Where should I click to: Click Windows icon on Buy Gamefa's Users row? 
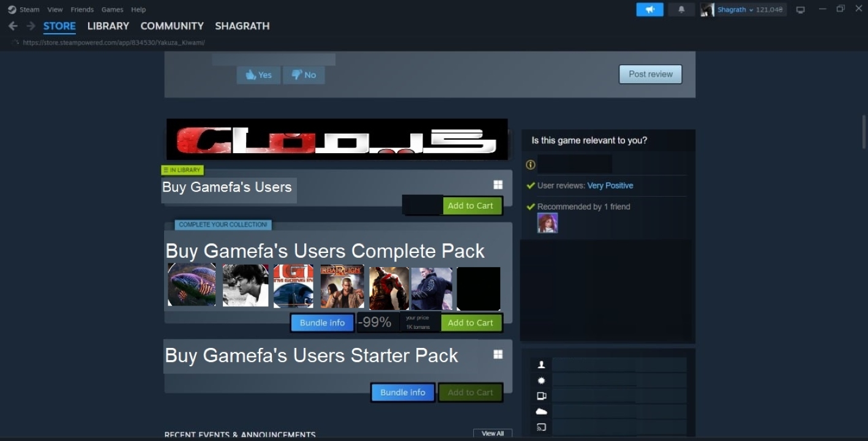[x=498, y=184]
